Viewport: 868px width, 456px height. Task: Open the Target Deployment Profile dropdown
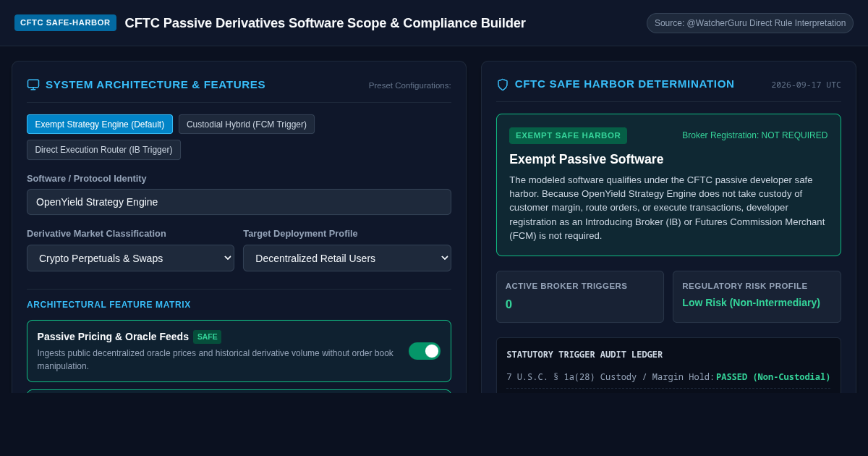[x=347, y=258]
